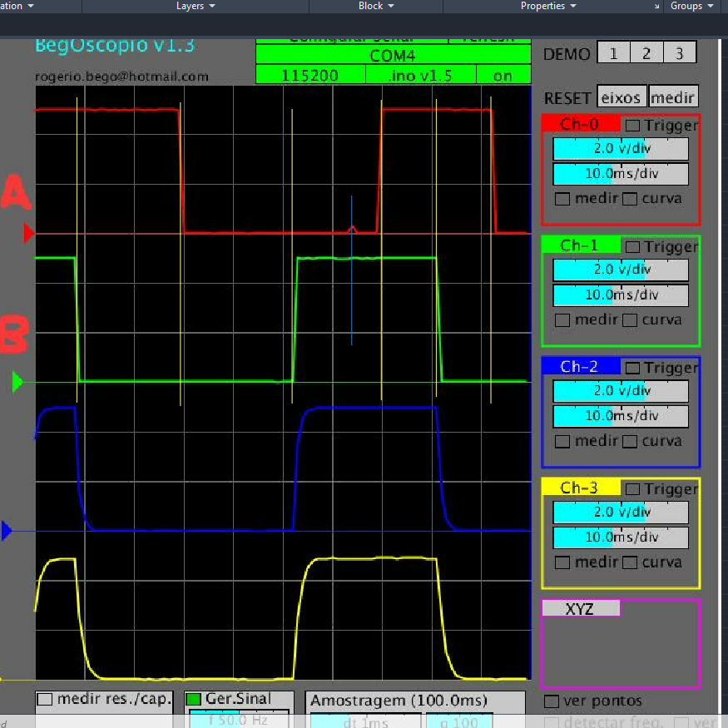Open the Properties panel dropdown
The image size is (728, 728).
pos(547,6)
